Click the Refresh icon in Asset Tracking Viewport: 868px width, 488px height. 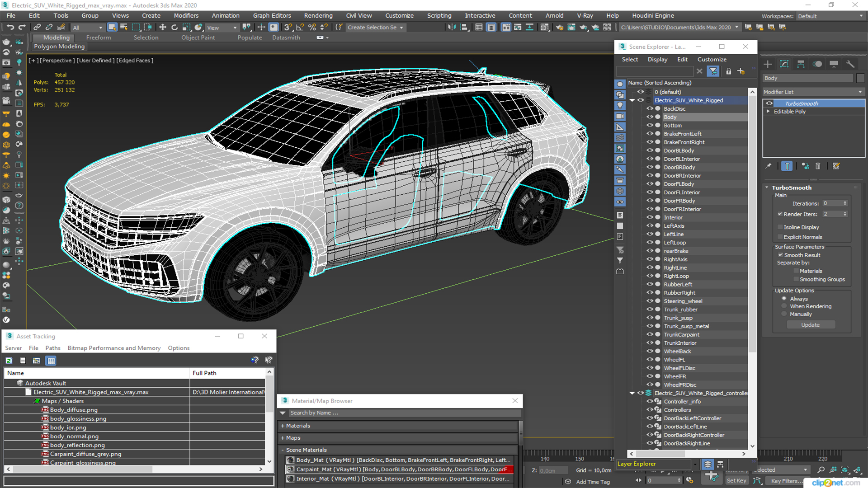[x=9, y=361]
